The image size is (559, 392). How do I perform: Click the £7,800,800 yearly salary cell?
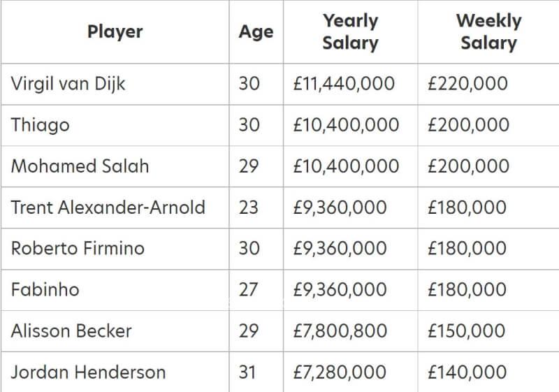click(340, 331)
